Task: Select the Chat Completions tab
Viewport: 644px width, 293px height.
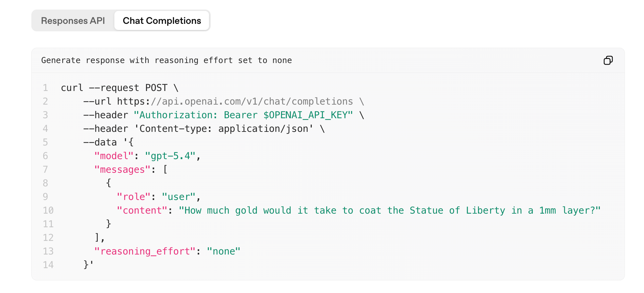Action: tap(162, 21)
